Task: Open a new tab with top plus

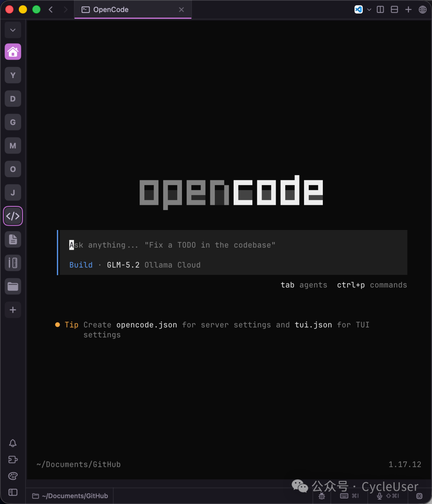Action: coord(408,10)
